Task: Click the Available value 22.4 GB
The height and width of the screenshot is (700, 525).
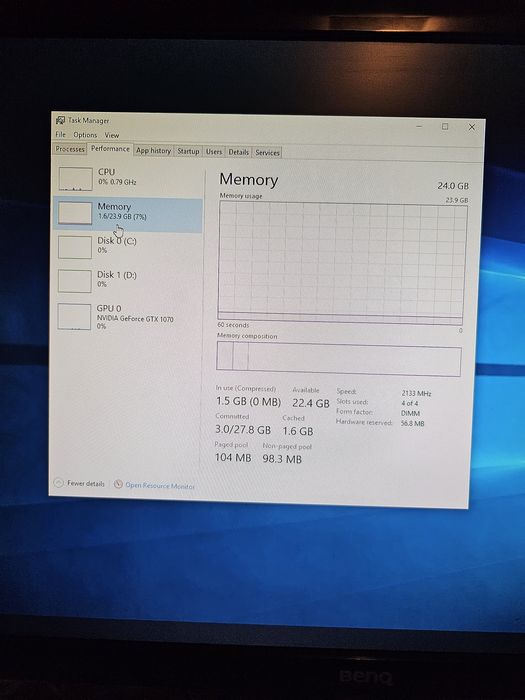Action: click(311, 403)
